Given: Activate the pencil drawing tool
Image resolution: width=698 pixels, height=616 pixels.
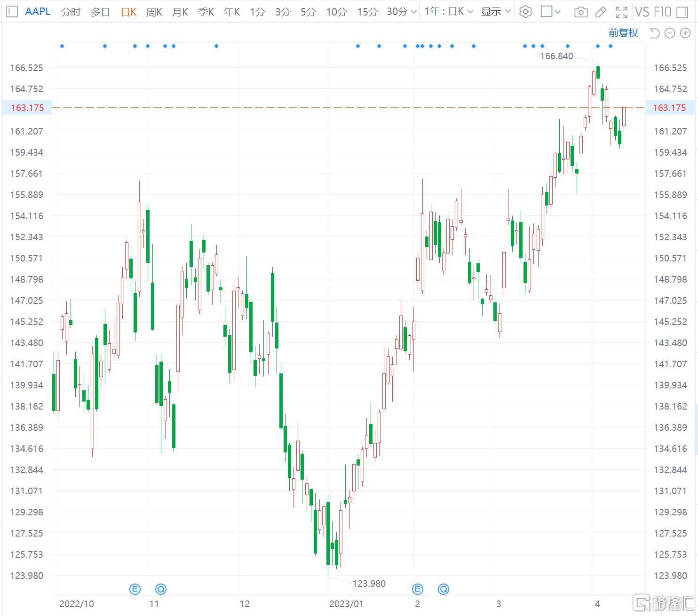Looking at the screenshot, I should (601, 12).
